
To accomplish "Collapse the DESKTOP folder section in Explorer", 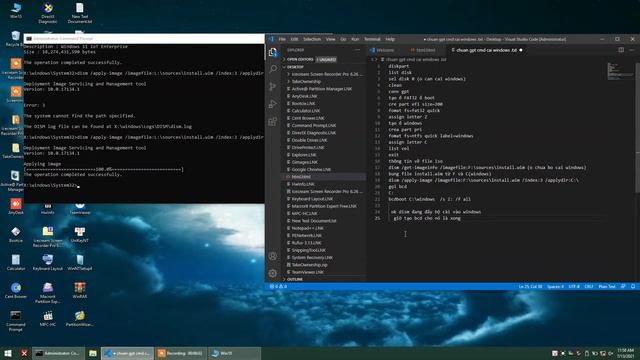I will pos(295,67).
